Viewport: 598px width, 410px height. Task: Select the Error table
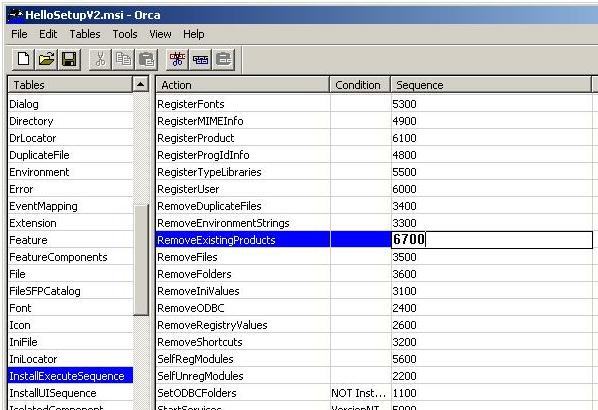tap(70, 189)
